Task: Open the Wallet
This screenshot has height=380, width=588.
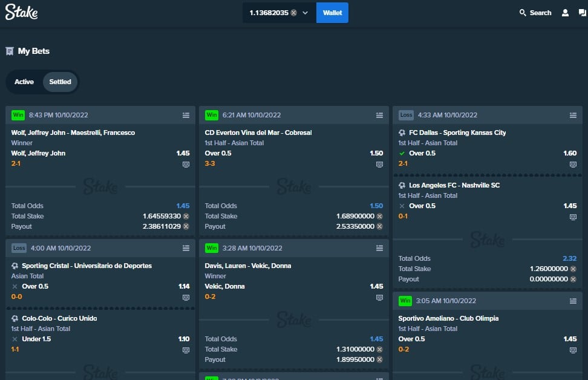Action: click(x=332, y=13)
